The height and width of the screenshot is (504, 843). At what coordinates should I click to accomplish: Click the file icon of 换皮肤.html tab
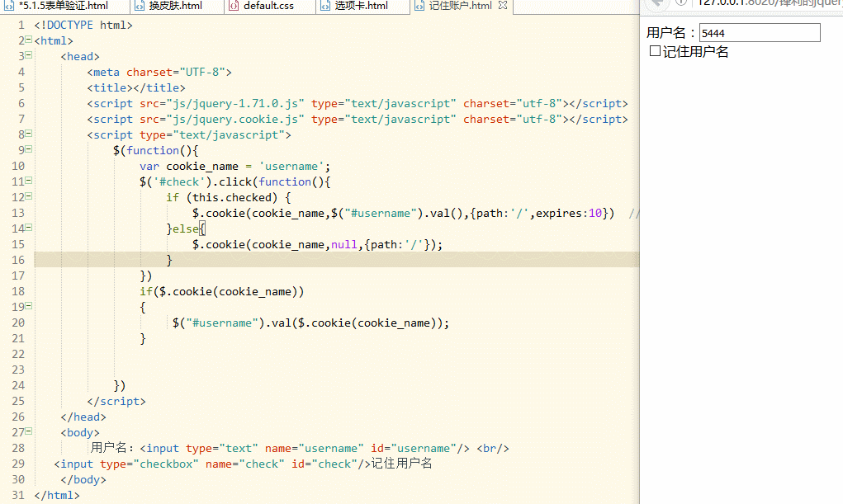pyautogui.click(x=140, y=6)
